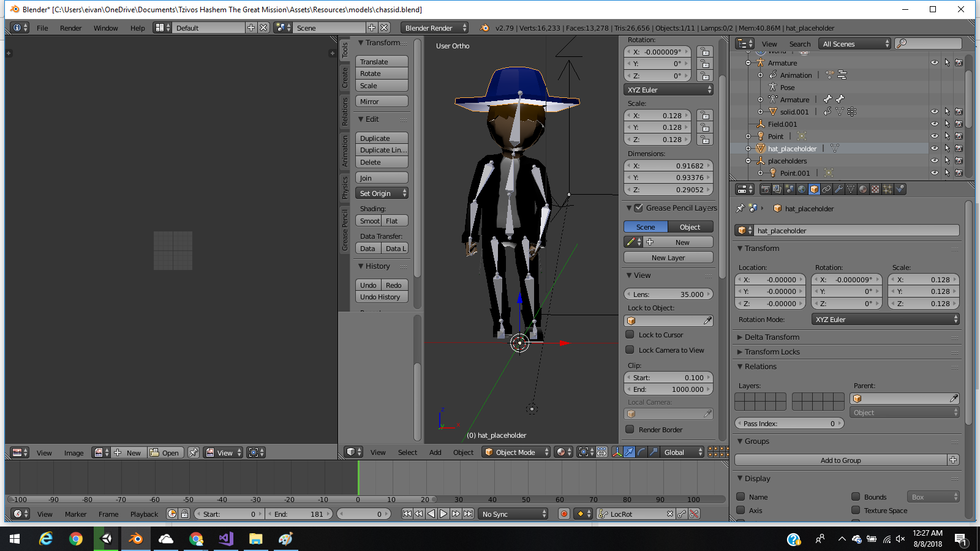Viewport: 980px width, 551px height.
Task: Open the Render menu
Action: coord(70,28)
